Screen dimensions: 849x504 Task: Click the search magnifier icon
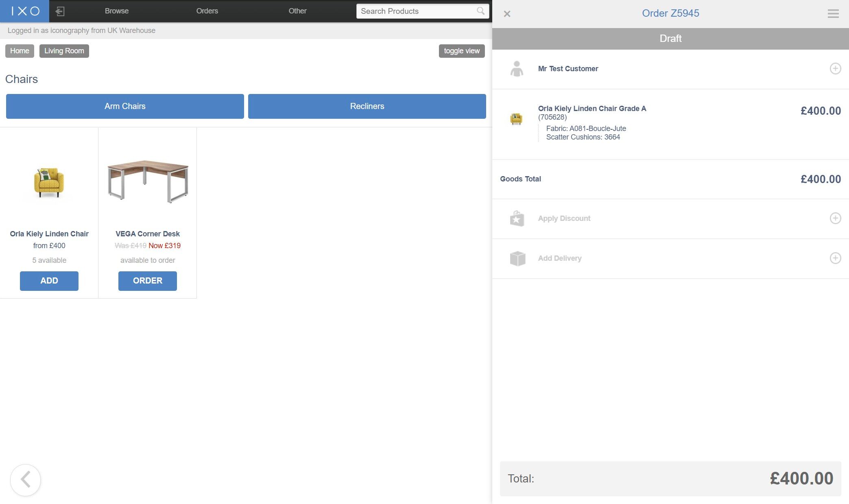coord(480,11)
